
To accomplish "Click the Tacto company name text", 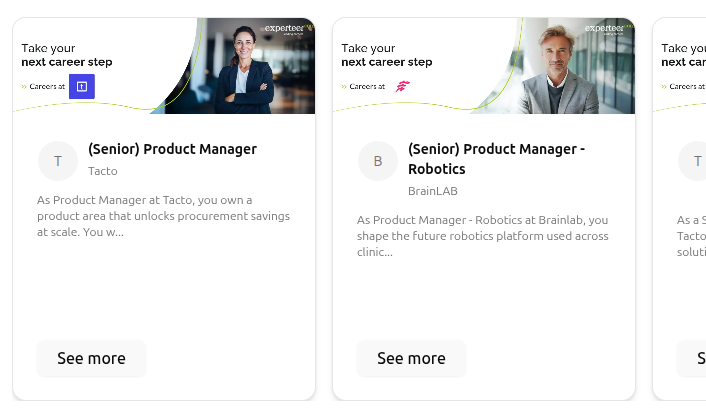I will [x=102, y=171].
